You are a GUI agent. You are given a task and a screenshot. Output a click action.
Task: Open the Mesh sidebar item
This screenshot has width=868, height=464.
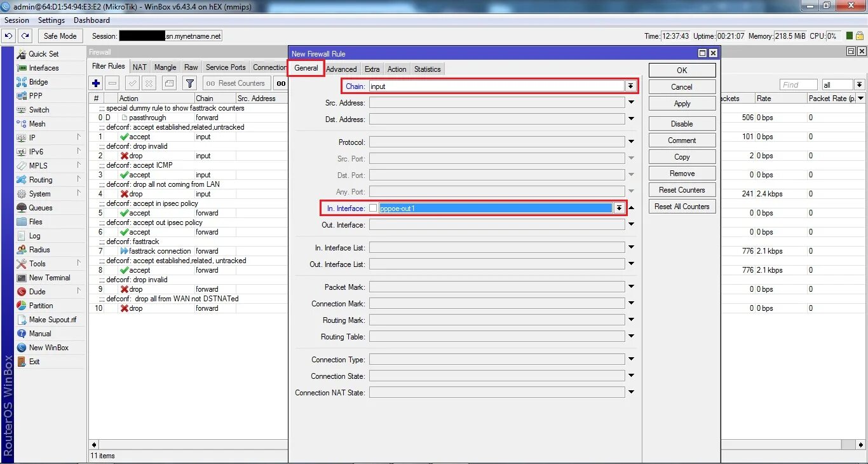point(37,124)
